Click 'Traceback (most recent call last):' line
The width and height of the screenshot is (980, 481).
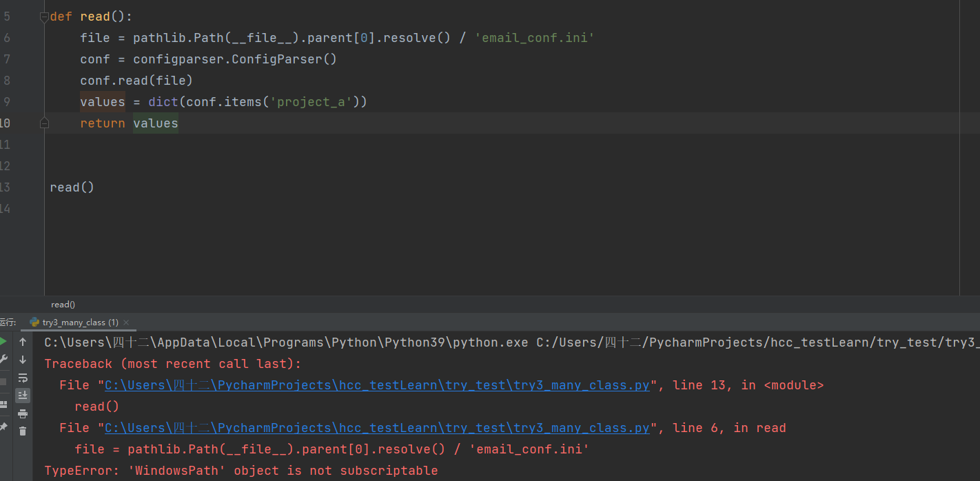click(x=173, y=364)
